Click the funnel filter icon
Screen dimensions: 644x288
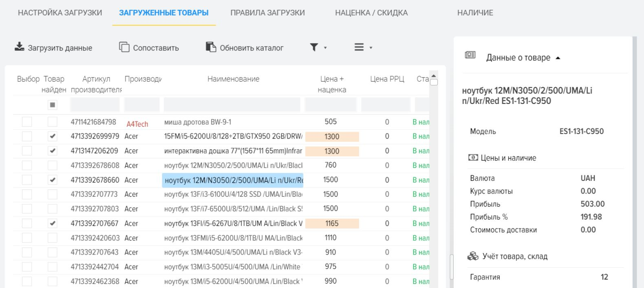pyautogui.click(x=313, y=48)
